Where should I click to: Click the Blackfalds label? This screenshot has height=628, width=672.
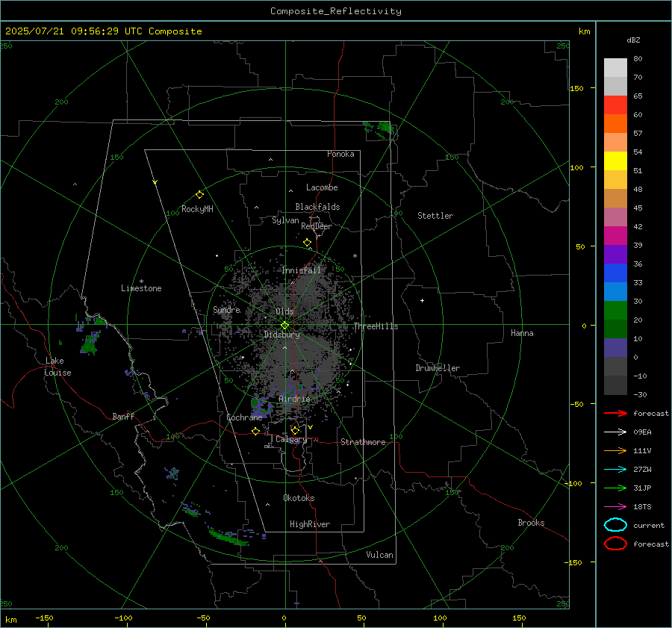coord(317,207)
